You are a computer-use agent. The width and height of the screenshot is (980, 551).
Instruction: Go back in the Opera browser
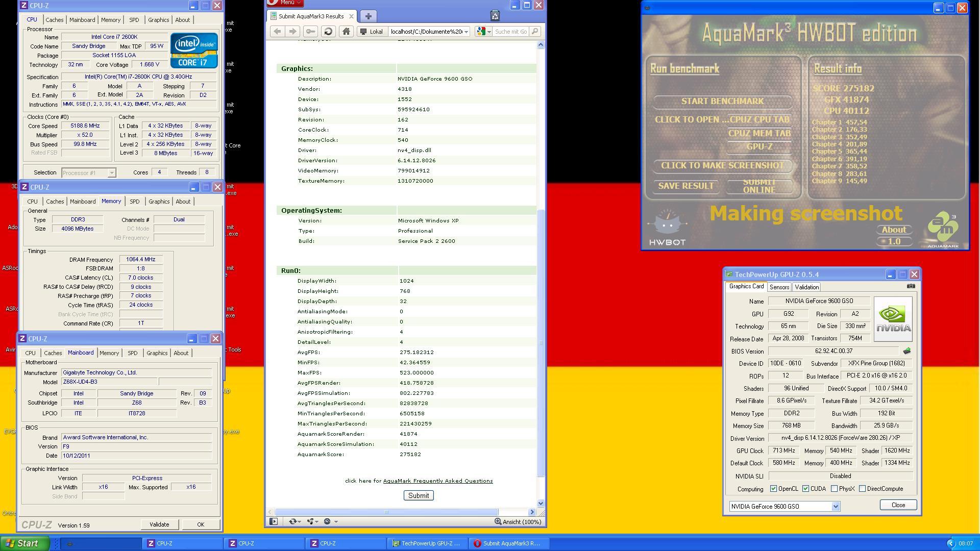click(277, 32)
